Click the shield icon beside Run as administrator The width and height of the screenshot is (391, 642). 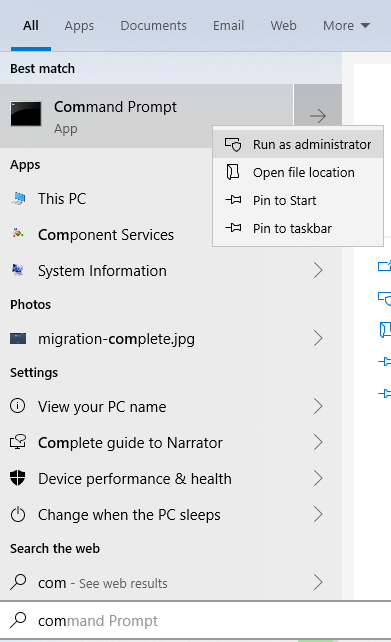[233, 145]
